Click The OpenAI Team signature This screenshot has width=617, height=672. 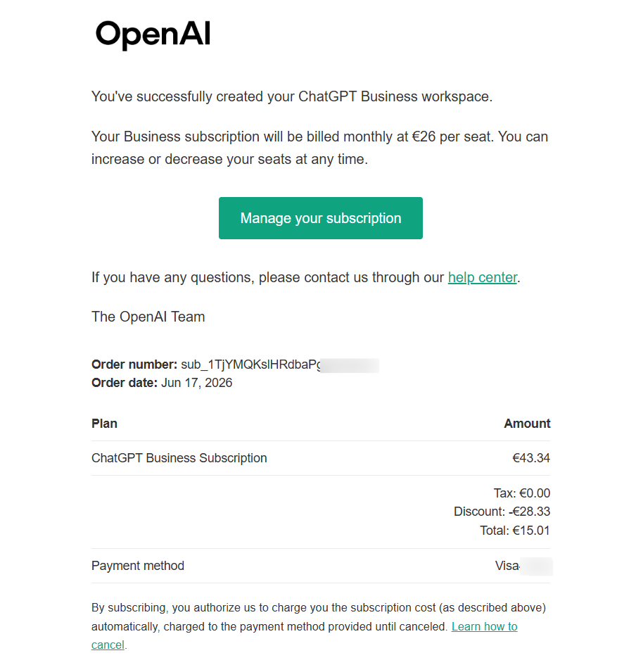click(148, 317)
